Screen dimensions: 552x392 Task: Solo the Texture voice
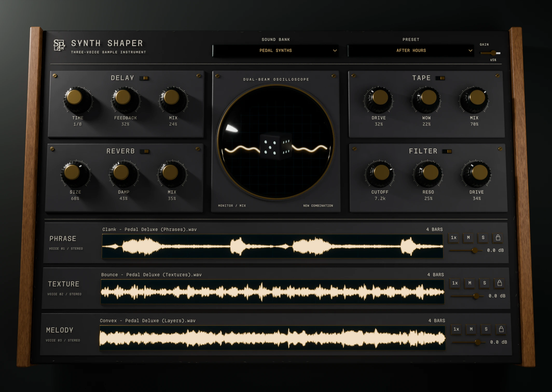[485, 283]
